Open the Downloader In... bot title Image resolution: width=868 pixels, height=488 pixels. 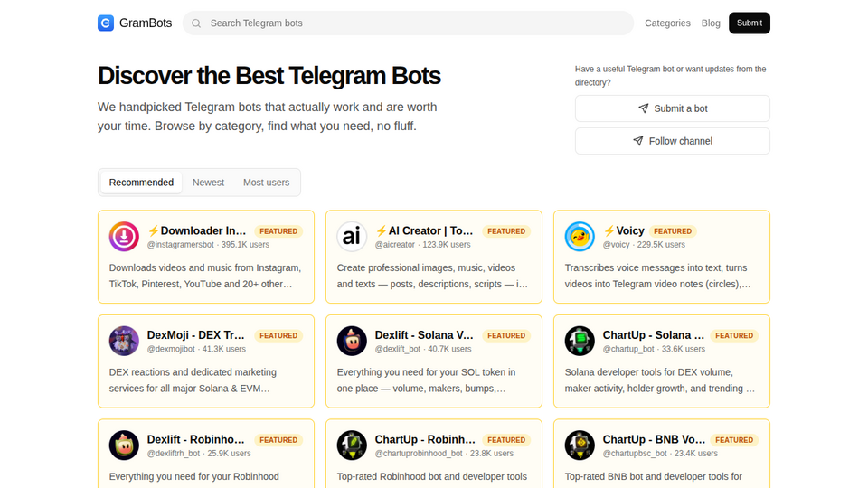pos(197,230)
